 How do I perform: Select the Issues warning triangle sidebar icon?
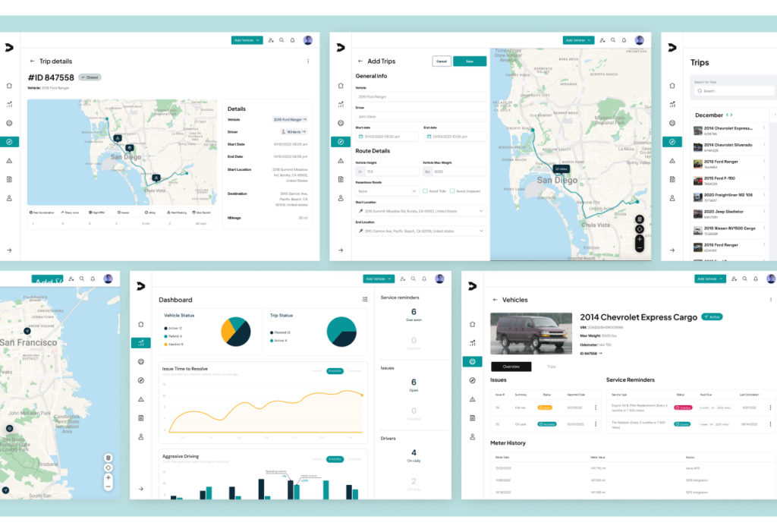(x=9, y=161)
